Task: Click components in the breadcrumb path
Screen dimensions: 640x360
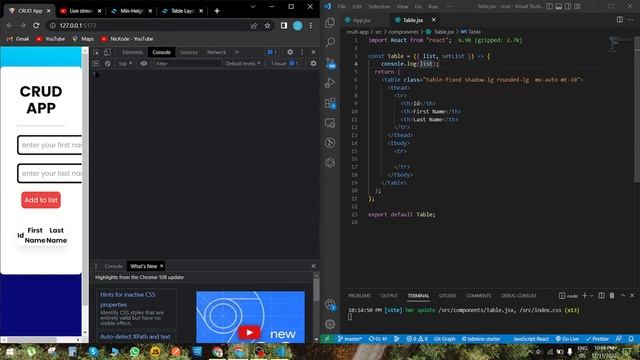Action: coord(403,31)
